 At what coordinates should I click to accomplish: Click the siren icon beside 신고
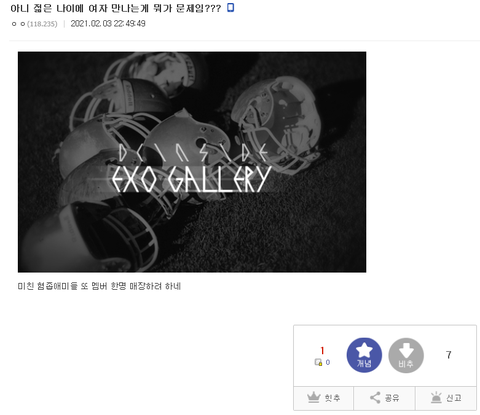(x=436, y=398)
